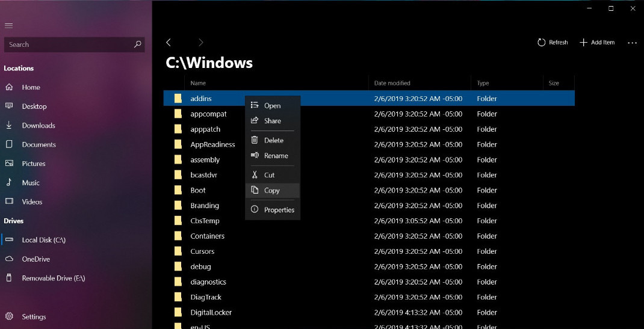644x329 pixels.
Task: Click the Local Disk drive icon
Action: pos(9,239)
